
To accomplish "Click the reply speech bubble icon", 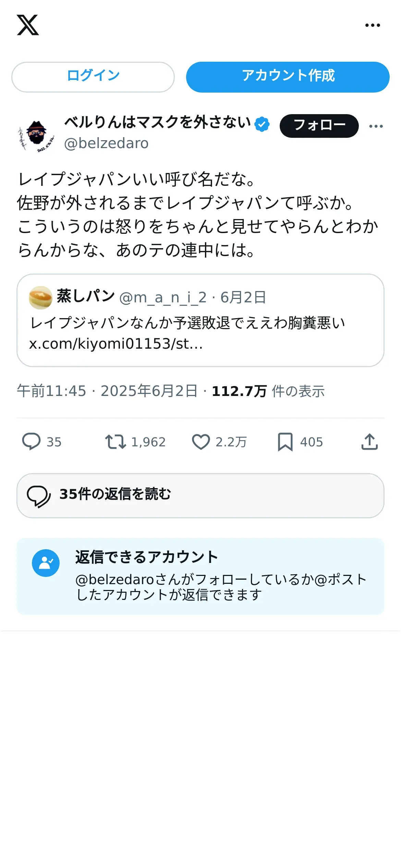I will [31, 441].
